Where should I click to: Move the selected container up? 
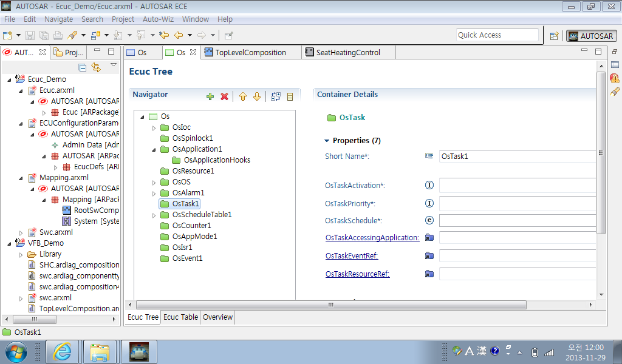coord(243,96)
